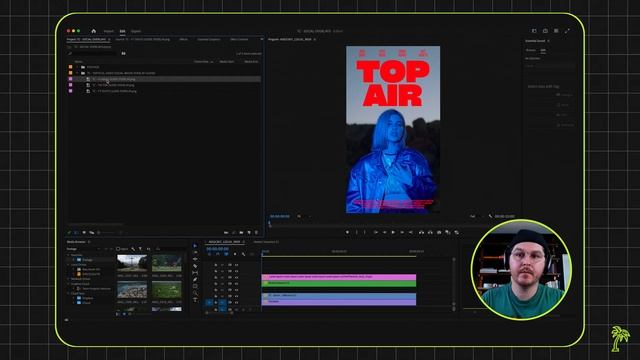Select the Razor tool
This screenshot has width=640, height=360.
195,266
